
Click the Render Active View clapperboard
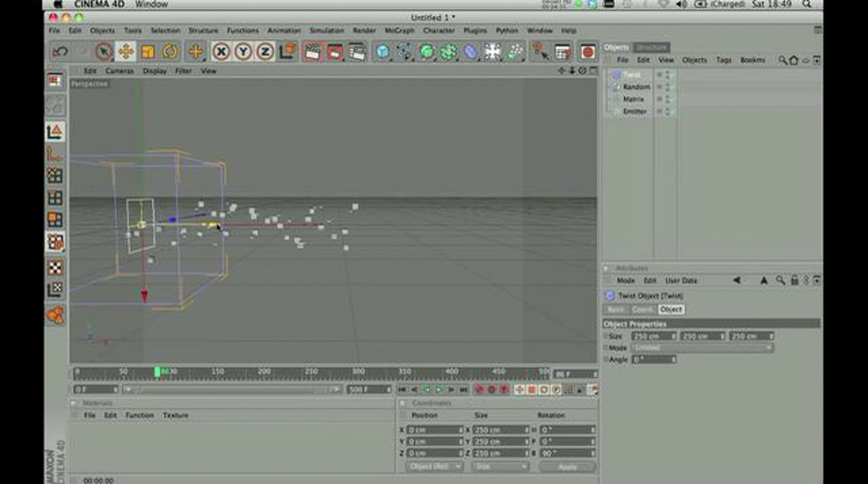tap(312, 52)
